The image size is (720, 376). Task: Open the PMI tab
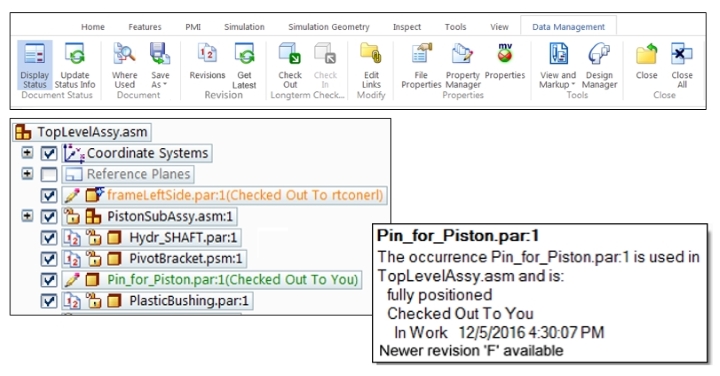pos(193,27)
